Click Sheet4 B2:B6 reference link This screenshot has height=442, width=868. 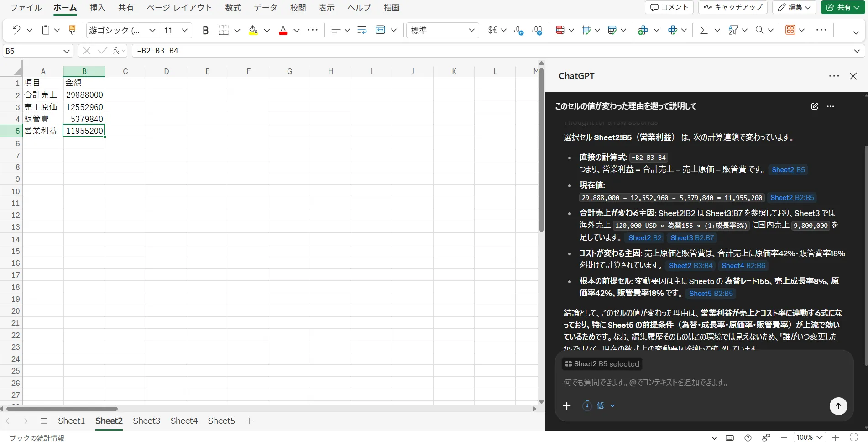(743, 266)
